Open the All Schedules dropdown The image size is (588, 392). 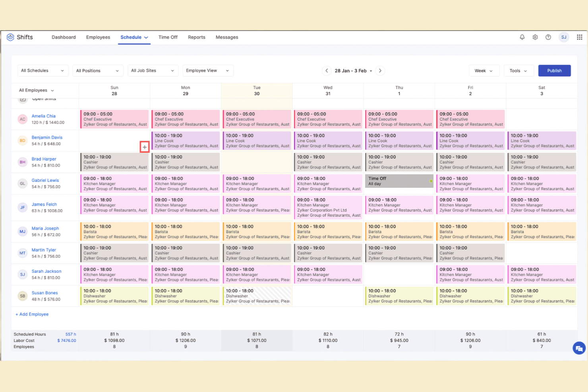pyautogui.click(x=43, y=70)
